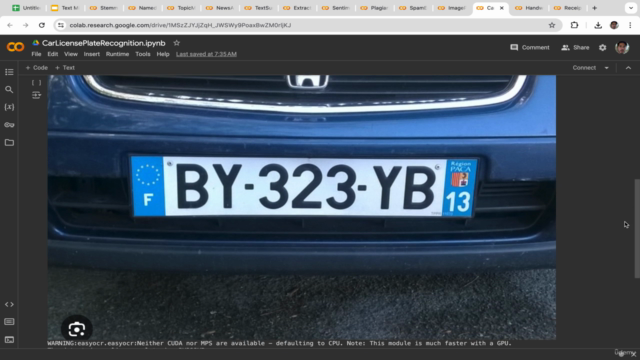Switch to the TextSu browser tab
The image size is (640, 360).
pyautogui.click(x=258, y=8)
